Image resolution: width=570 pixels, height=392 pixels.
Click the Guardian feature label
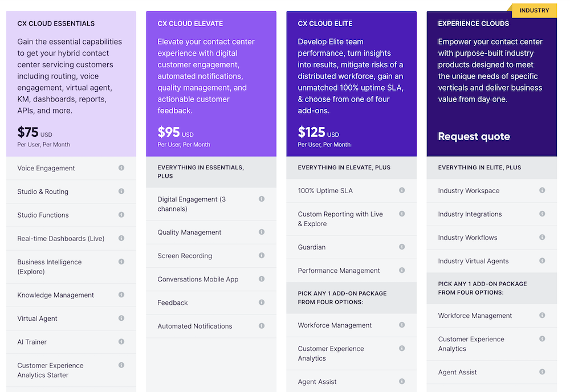pyautogui.click(x=312, y=247)
